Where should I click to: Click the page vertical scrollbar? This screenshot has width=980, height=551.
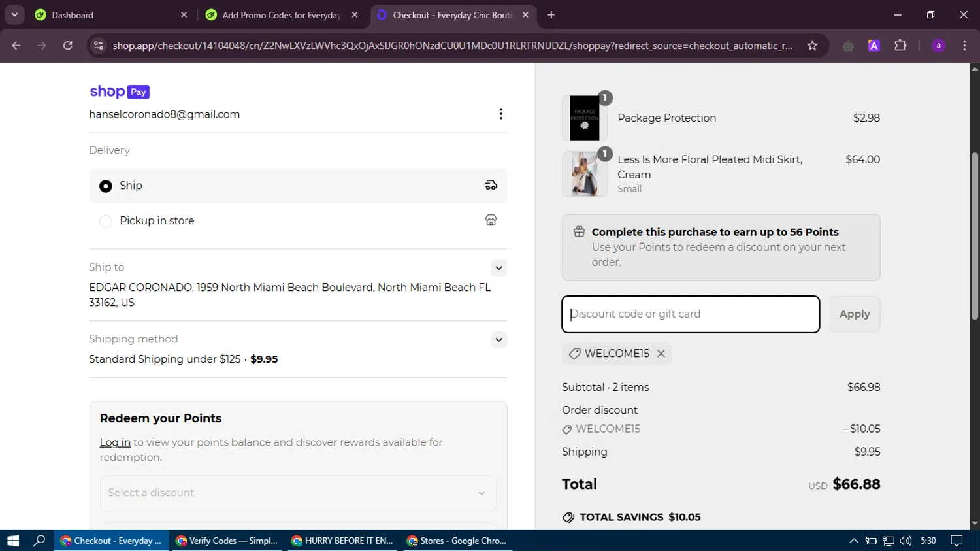click(974, 237)
